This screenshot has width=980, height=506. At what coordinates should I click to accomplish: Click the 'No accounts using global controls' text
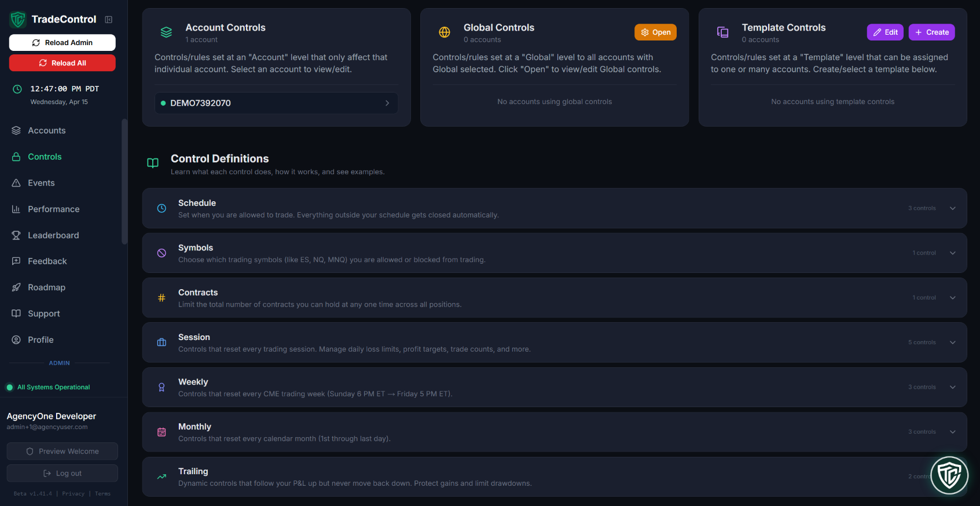click(555, 102)
